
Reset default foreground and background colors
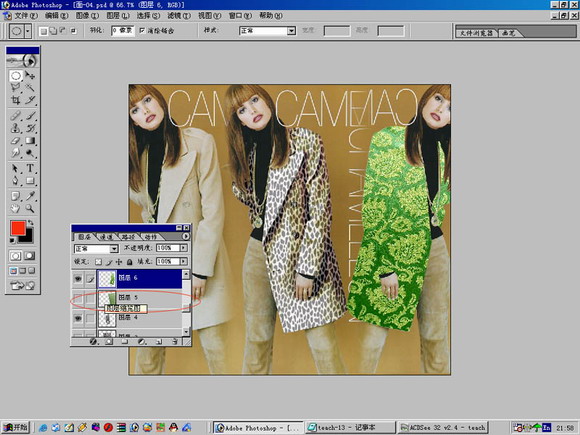click(13, 241)
